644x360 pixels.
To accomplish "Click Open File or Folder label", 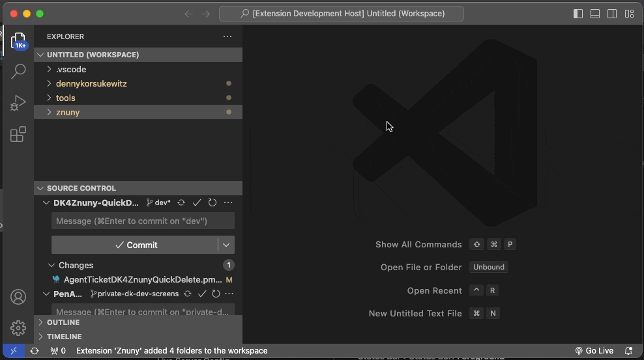I will click(x=421, y=268).
